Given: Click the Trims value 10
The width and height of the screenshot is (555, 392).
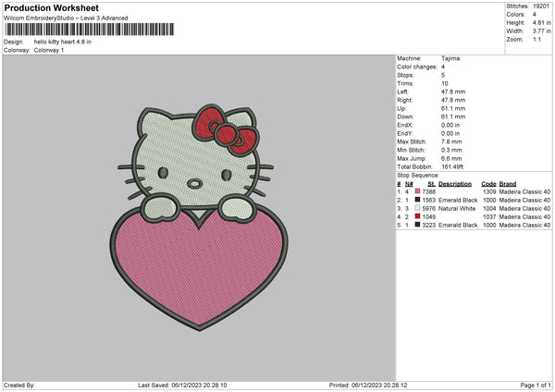Looking at the screenshot, I should pos(445,83).
